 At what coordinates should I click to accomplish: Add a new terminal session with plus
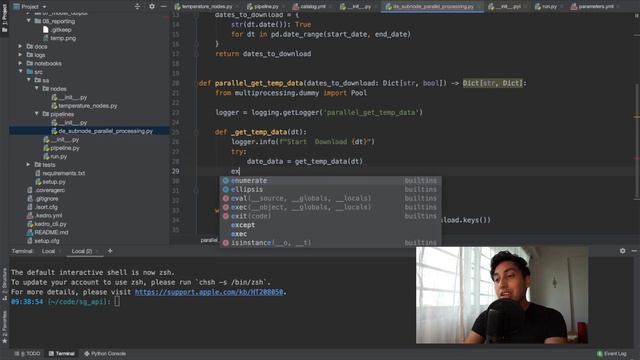110,251
